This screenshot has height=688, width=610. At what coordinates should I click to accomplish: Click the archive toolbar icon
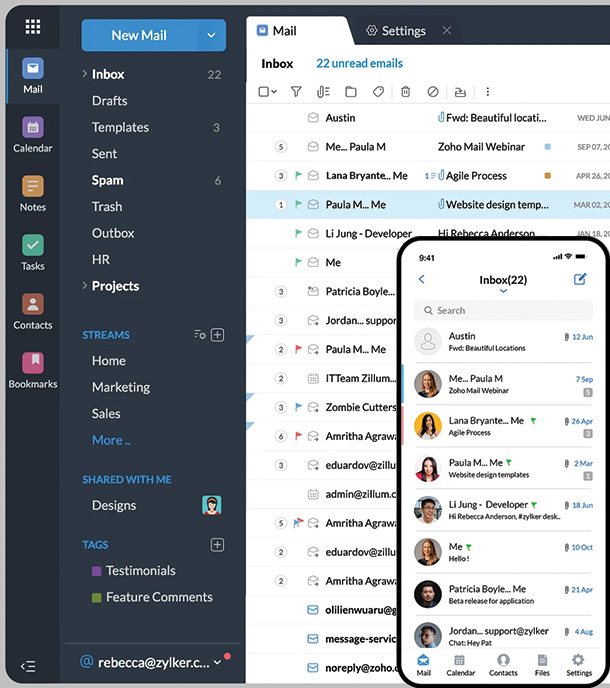460,92
